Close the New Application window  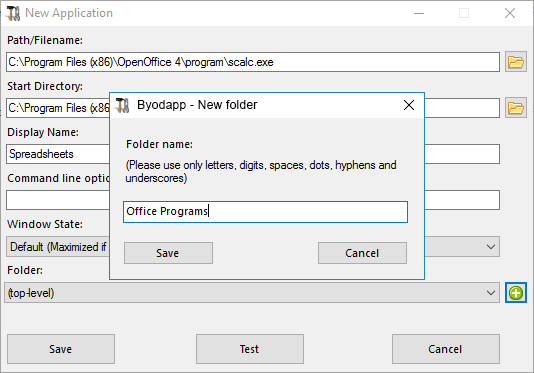[510, 13]
